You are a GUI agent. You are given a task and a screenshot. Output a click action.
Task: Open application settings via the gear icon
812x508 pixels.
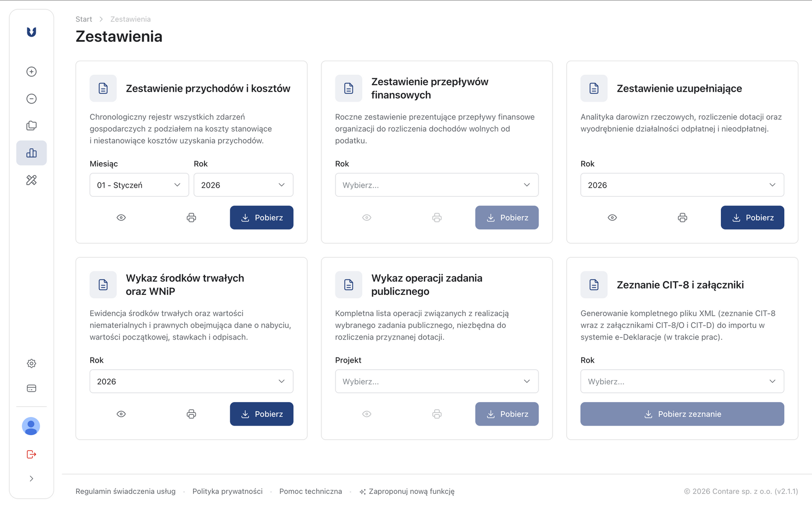31,363
